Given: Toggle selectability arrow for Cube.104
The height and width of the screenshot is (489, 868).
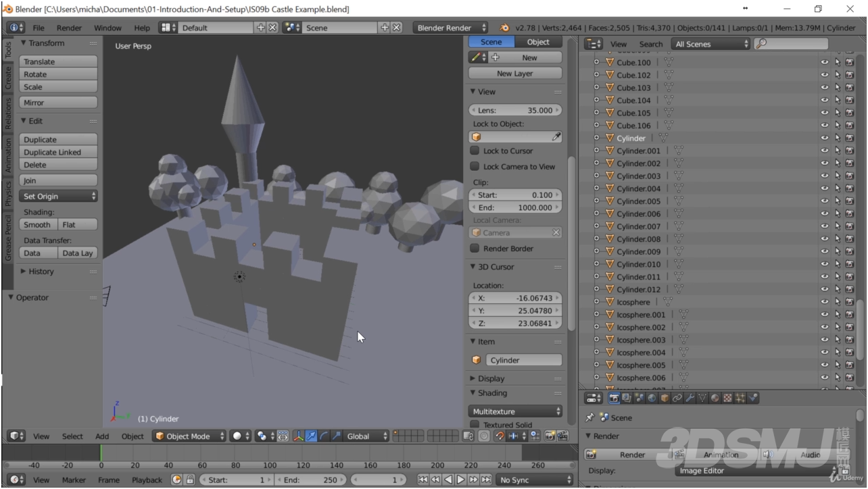Looking at the screenshot, I should pos(837,100).
